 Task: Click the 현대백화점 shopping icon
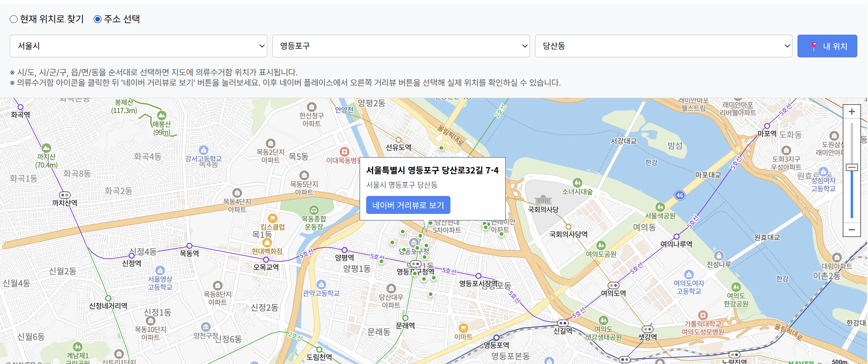pos(267,242)
